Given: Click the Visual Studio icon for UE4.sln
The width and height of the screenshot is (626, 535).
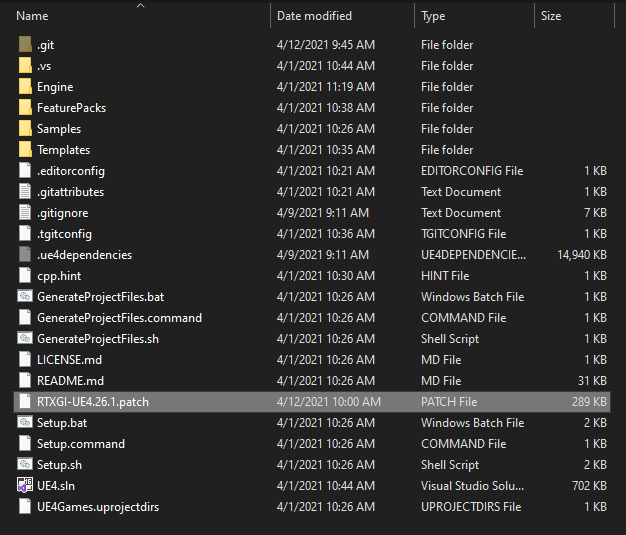Looking at the screenshot, I should point(26,486).
